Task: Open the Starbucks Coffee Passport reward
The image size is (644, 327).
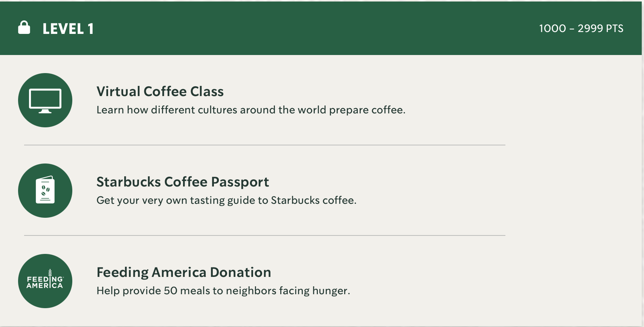Action: [x=183, y=182]
